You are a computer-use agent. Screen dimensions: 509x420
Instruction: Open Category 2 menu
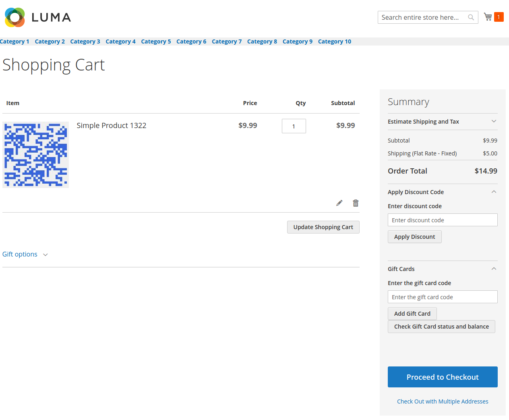[50, 41]
